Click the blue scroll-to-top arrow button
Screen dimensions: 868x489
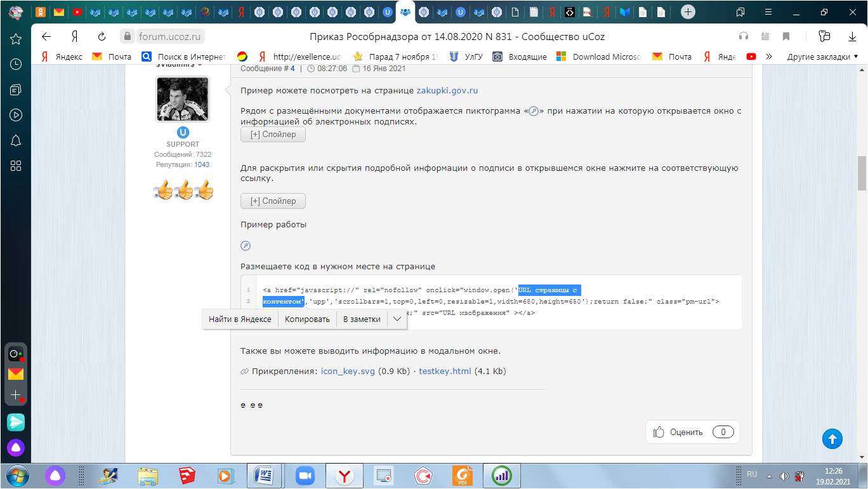(x=832, y=438)
